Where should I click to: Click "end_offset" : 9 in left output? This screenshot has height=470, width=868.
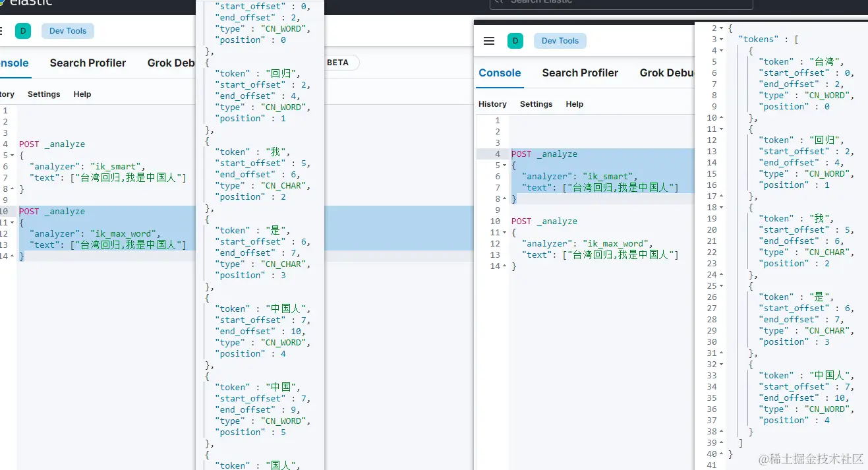coord(258,409)
